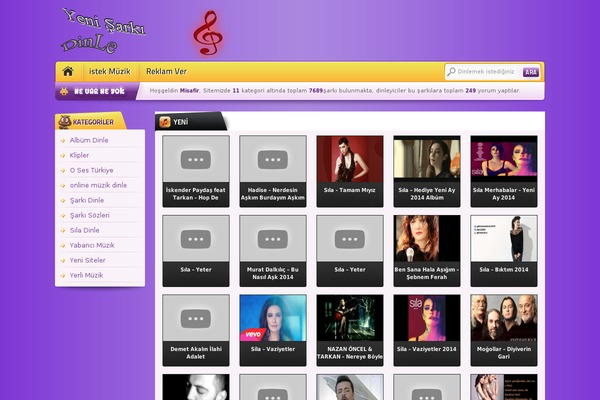Select the Yerli Müzik category
The height and width of the screenshot is (400, 600).
pos(86,275)
